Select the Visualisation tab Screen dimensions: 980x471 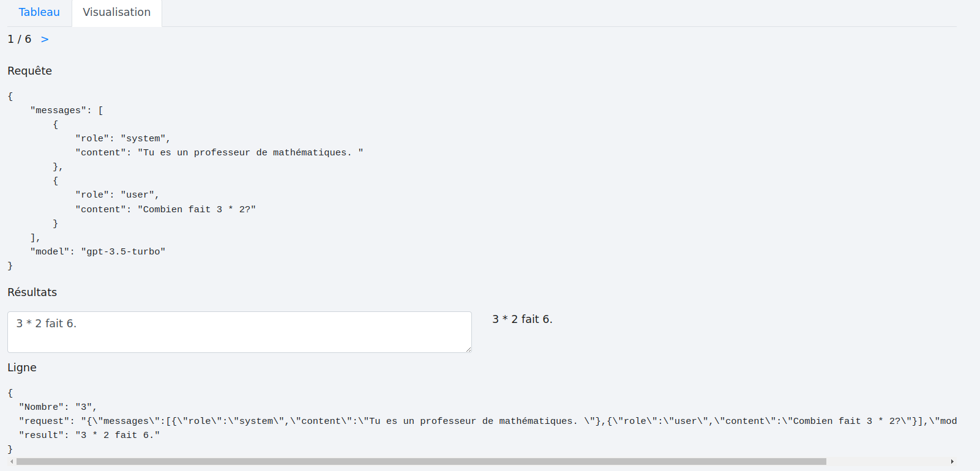click(116, 12)
